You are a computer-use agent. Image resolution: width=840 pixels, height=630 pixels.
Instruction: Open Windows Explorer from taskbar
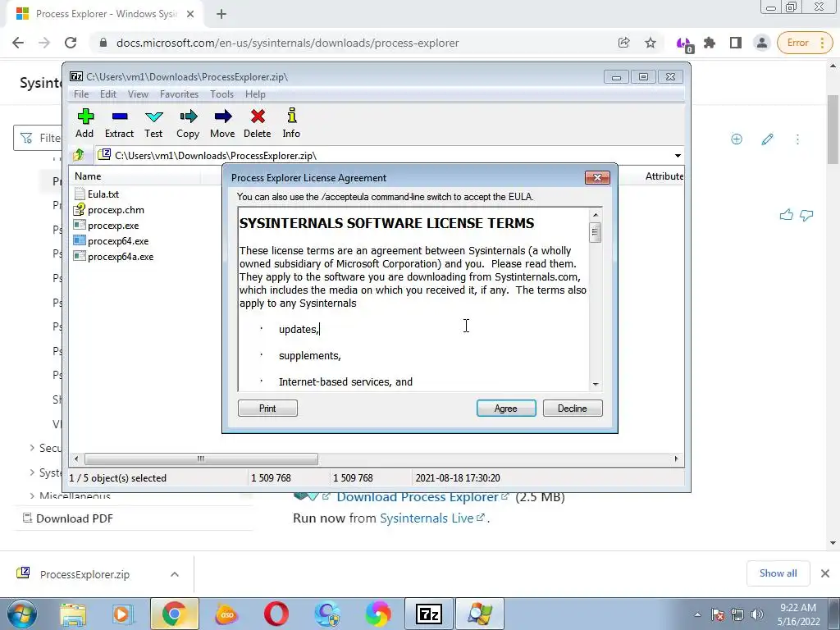click(x=73, y=614)
